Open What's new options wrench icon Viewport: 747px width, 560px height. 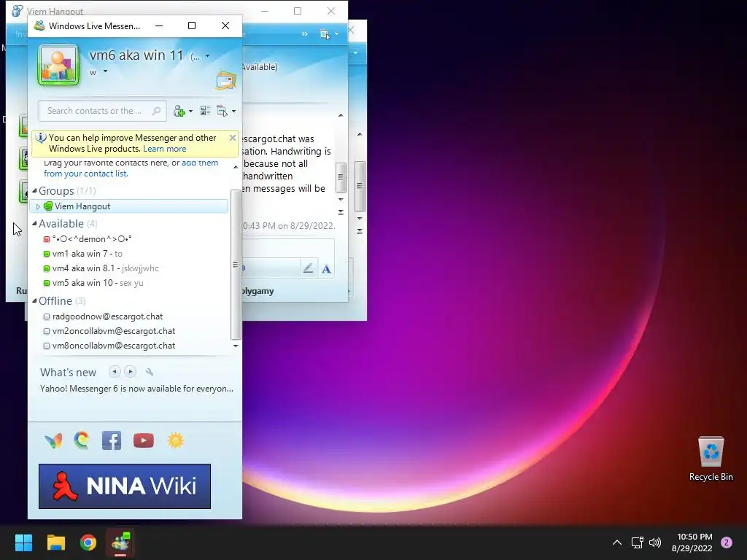pos(149,372)
